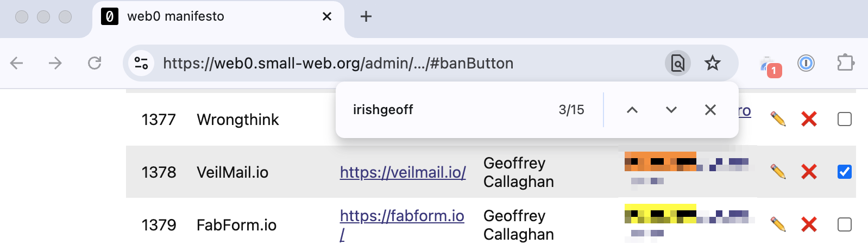This screenshot has height=250, width=868.
Task: Click the pencil edit icon for VeilMail.io
Action: pos(778,172)
